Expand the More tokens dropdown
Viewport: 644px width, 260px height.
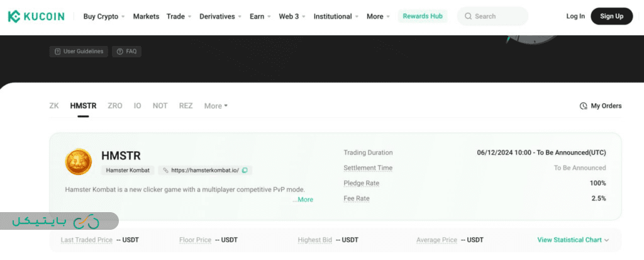216,106
